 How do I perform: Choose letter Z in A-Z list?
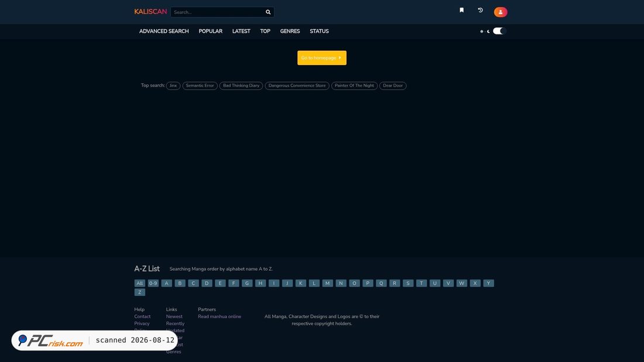(x=140, y=292)
